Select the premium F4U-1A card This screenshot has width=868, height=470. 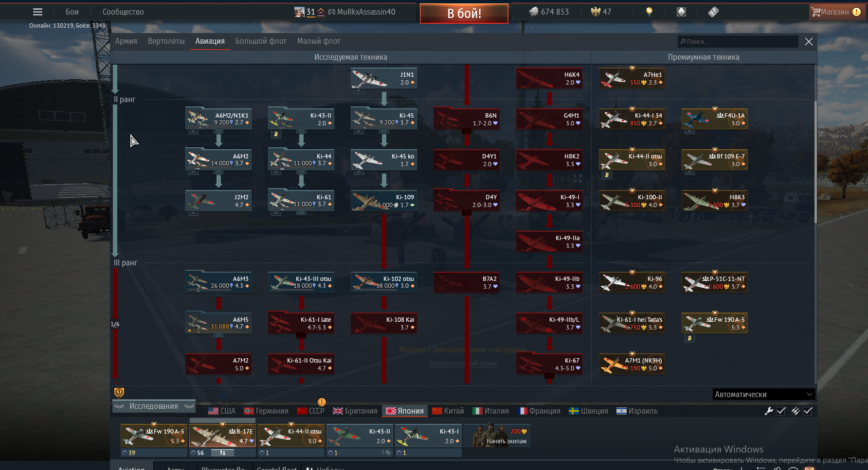(x=715, y=119)
